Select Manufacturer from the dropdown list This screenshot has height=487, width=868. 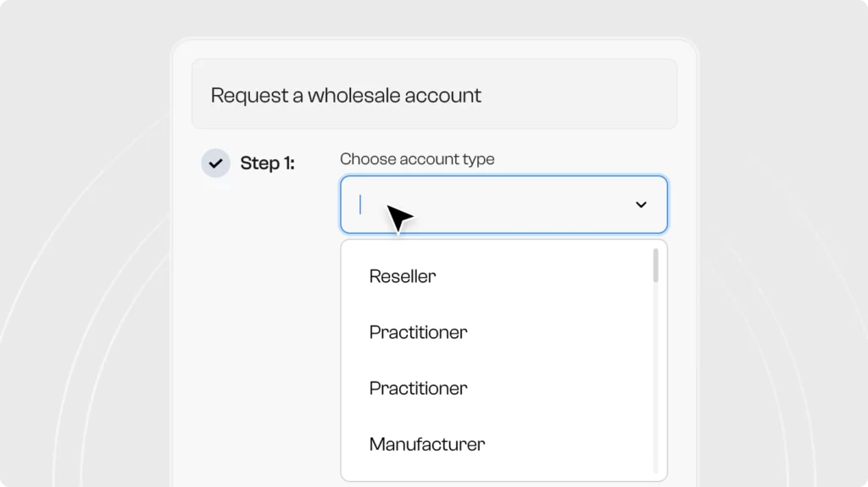[497, 444]
